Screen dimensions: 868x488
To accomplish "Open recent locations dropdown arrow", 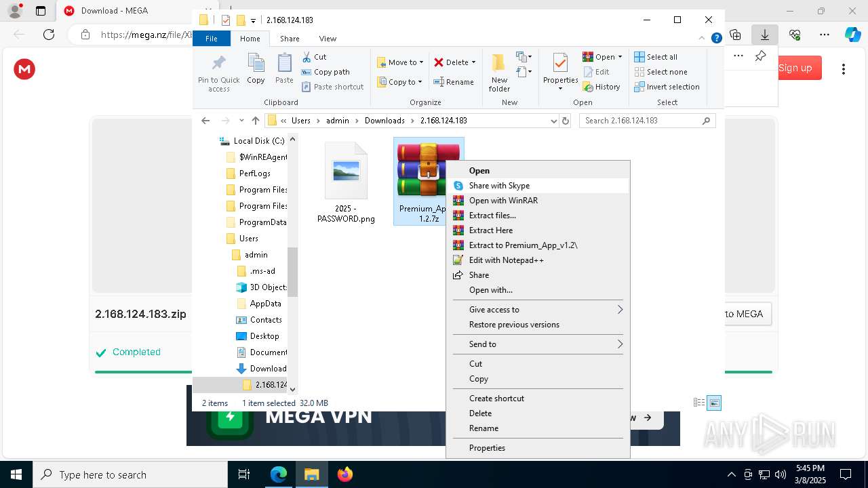I will pos(241,121).
